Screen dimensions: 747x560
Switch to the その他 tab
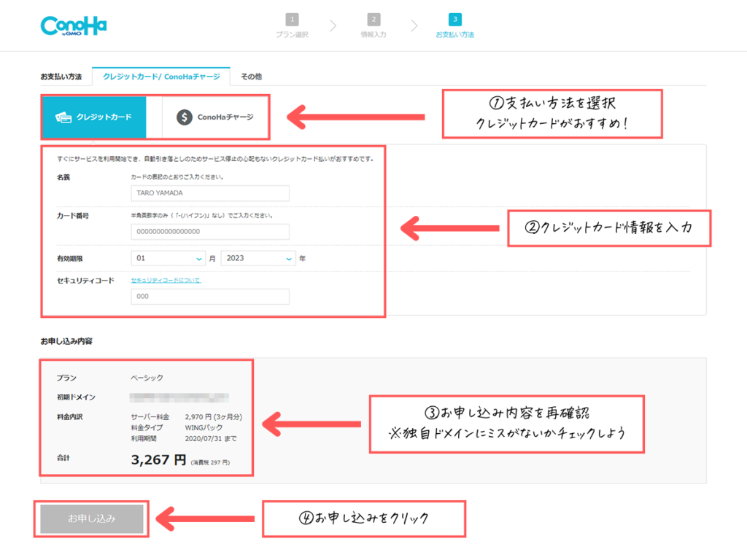point(251,77)
